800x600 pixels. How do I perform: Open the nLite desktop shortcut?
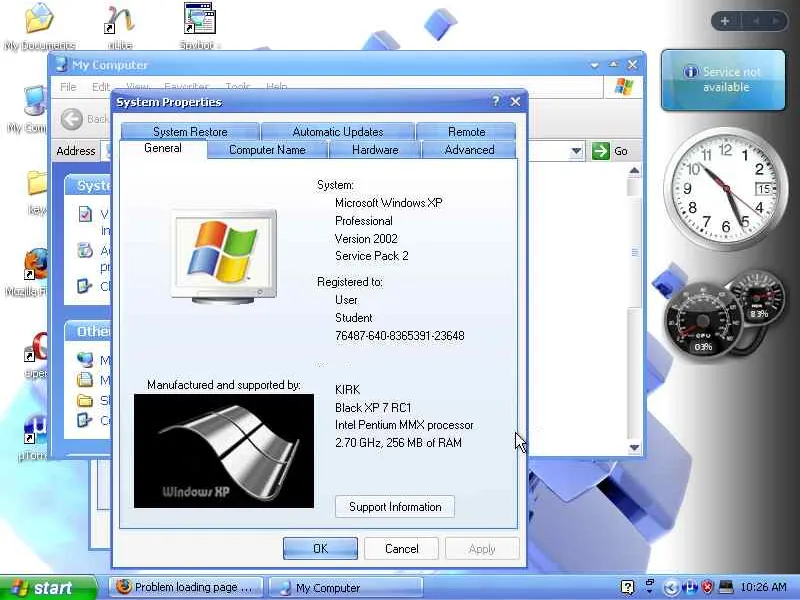pos(119,26)
